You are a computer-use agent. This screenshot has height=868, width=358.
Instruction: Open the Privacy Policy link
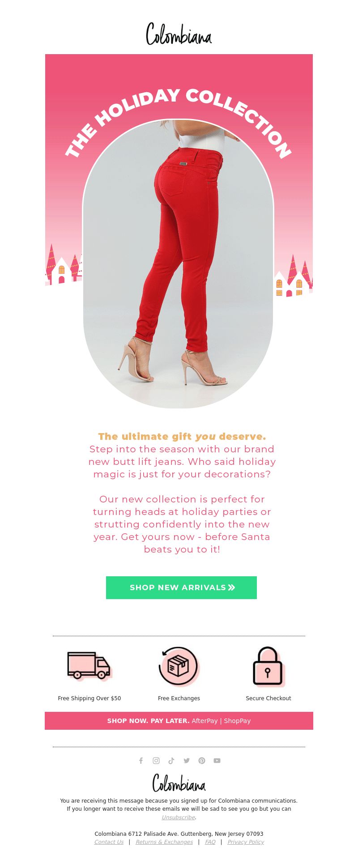pyautogui.click(x=246, y=842)
